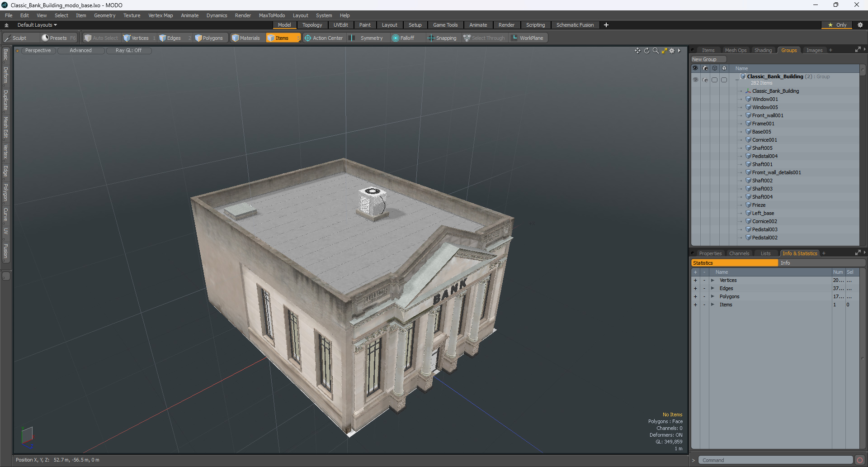This screenshot has width=868, height=467.
Task: Click the viewport zoom magnifier icon
Action: tap(656, 51)
